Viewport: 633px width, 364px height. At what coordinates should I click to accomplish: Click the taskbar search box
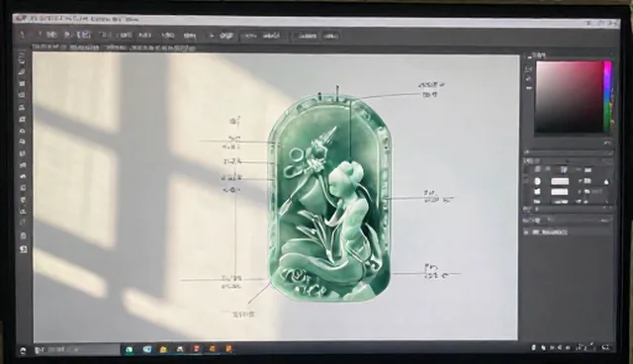tap(77, 350)
